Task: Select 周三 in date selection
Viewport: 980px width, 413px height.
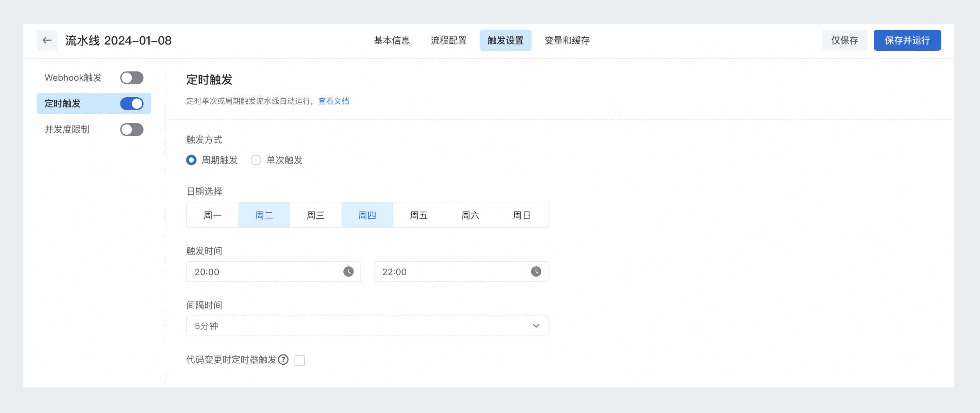Action: (315, 215)
